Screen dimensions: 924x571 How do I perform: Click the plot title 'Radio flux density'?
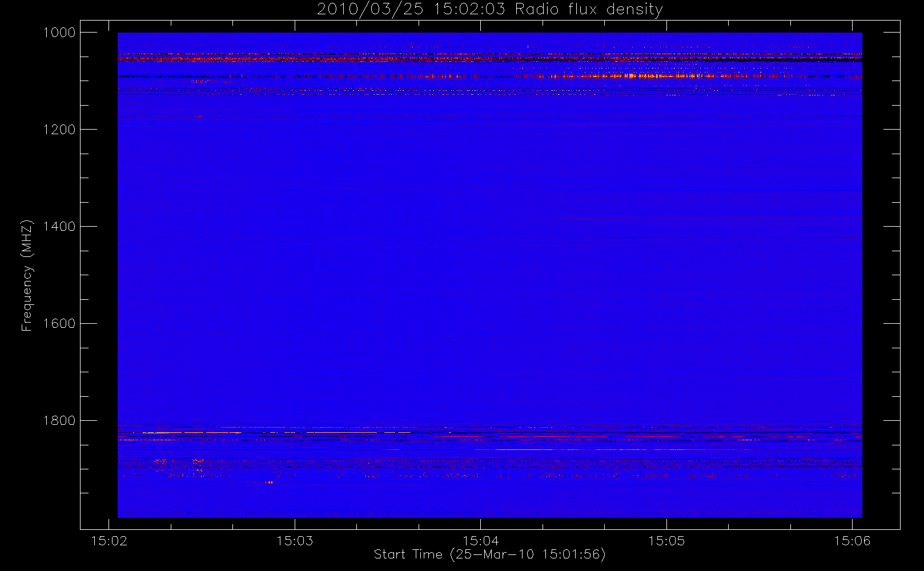point(589,10)
